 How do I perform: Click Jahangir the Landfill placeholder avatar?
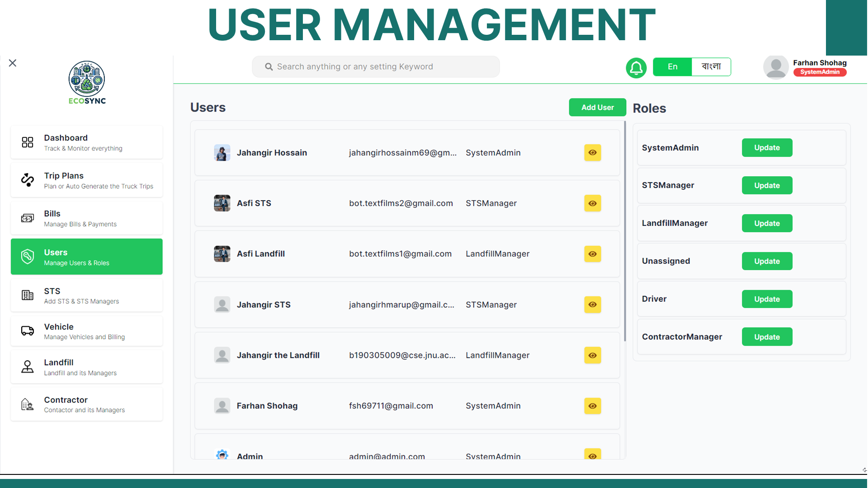tap(222, 355)
